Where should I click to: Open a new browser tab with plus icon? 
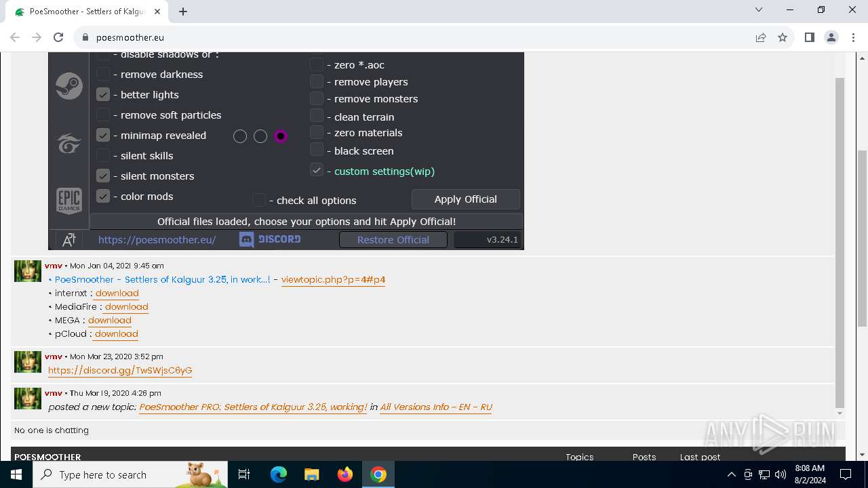[x=183, y=12]
